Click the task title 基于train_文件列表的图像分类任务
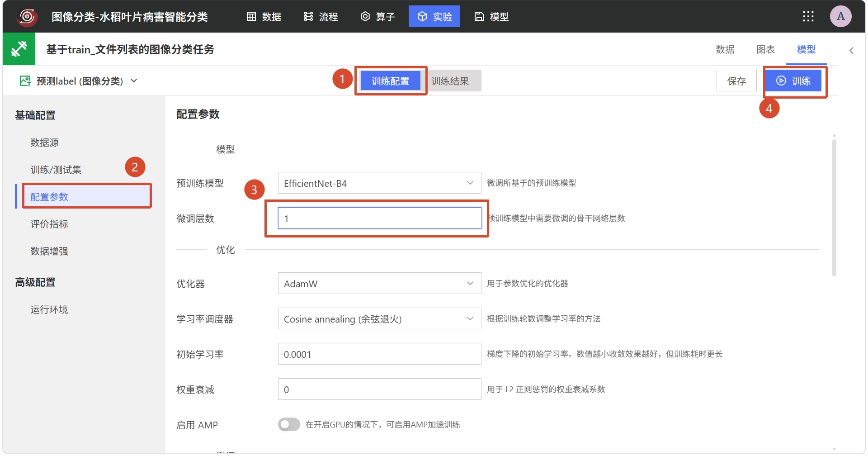The image size is (868, 456). 130,49
